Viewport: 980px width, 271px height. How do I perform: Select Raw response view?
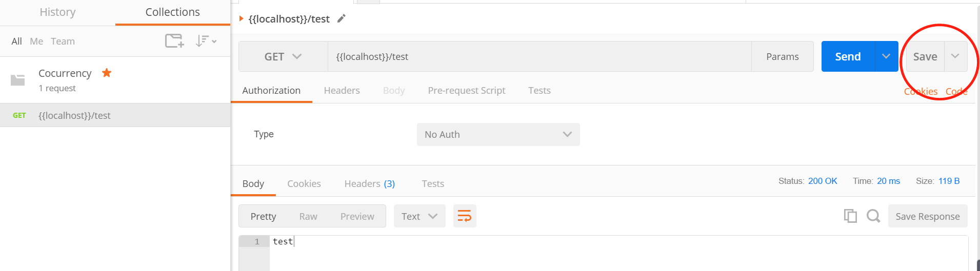coord(308,216)
